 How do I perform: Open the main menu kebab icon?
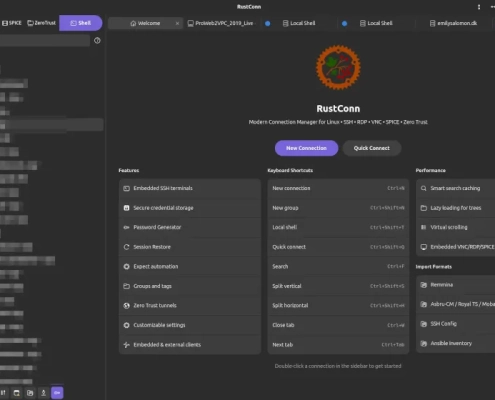(x=479, y=7)
